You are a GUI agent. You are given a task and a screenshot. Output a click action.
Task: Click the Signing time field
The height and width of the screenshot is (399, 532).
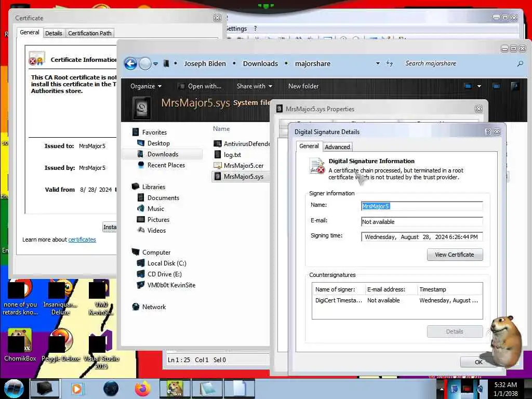pyautogui.click(x=422, y=237)
